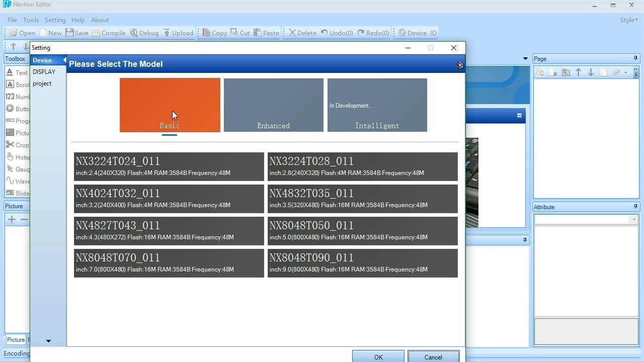
Task: Click the Copy toolbar icon
Action: [x=214, y=33]
